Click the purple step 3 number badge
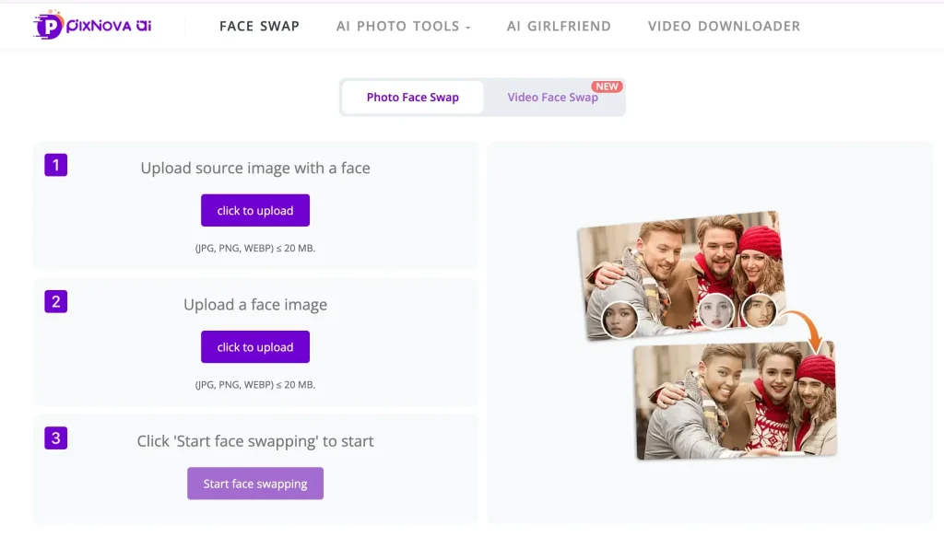The image size is (944, 560). click(56, 437)
